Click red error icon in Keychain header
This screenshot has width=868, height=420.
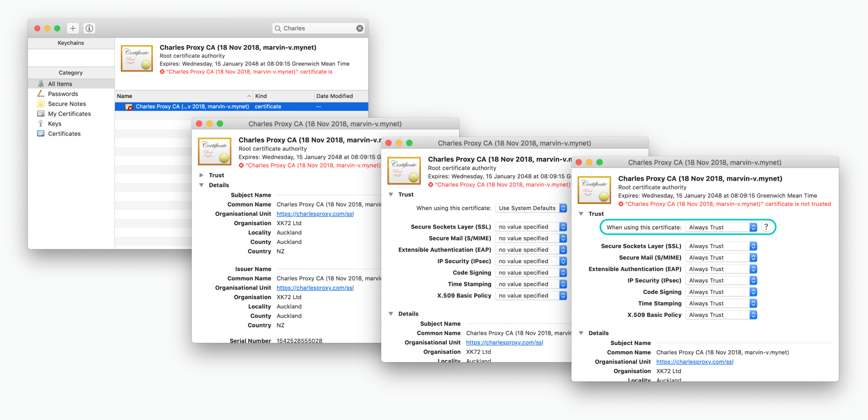point(162,72)
